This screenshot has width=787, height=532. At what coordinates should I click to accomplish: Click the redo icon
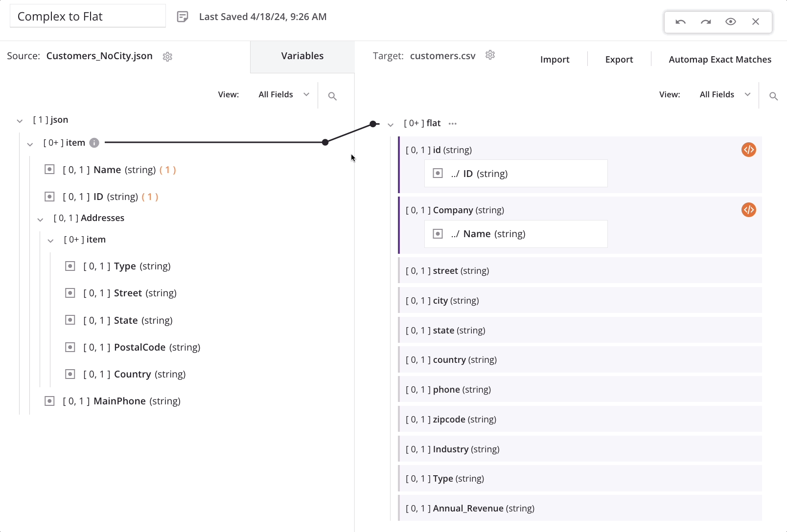coord(705,22)
